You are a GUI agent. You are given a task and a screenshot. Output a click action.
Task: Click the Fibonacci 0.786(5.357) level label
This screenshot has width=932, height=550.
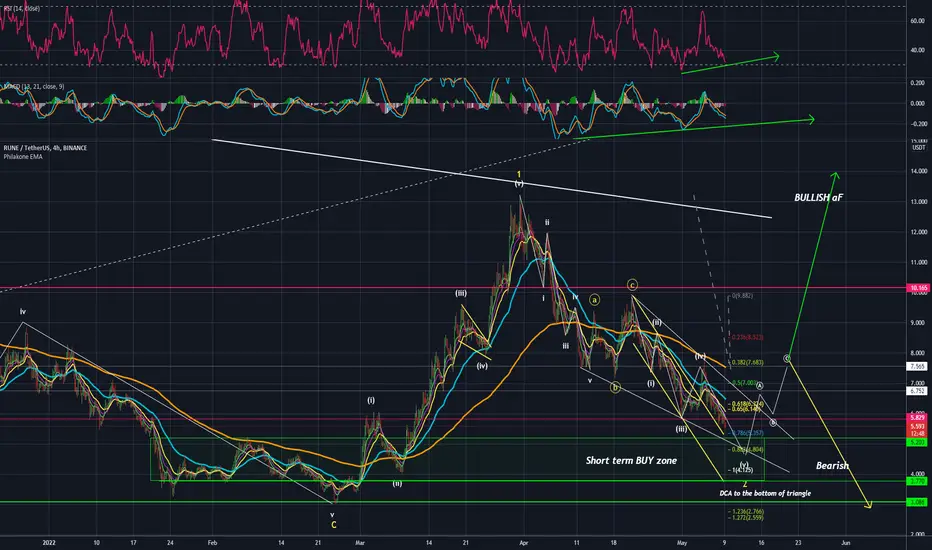point(747,433)
